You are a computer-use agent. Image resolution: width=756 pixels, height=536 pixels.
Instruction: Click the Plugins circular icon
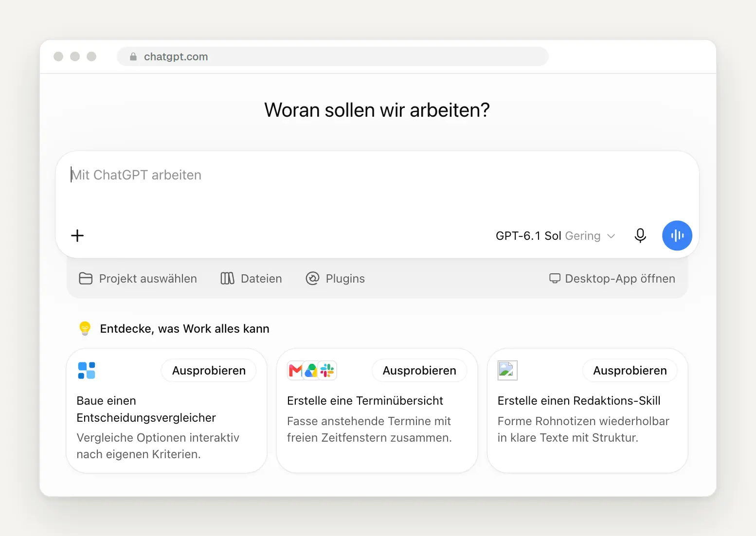coord(312,279)
